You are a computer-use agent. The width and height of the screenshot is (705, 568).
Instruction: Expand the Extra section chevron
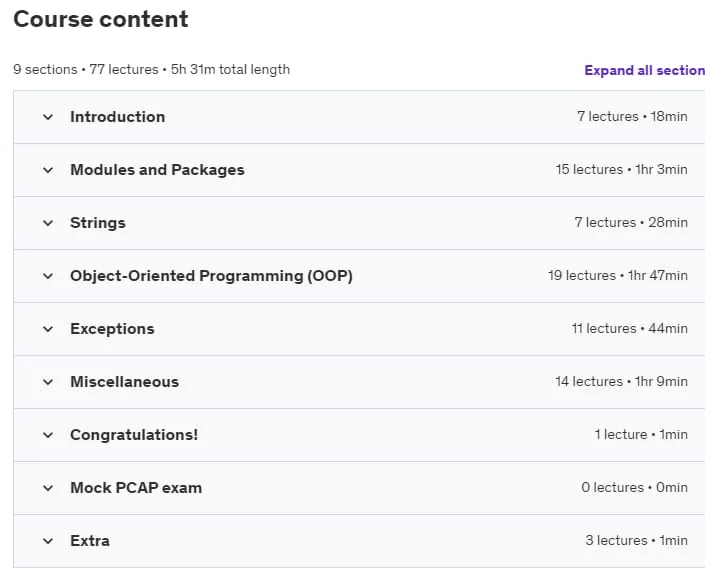coord(48,541)
